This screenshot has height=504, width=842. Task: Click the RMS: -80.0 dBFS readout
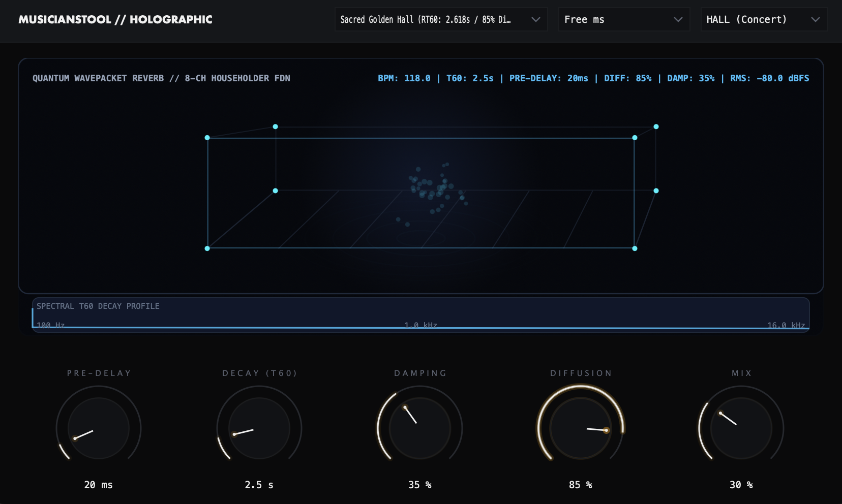(770, 78)
